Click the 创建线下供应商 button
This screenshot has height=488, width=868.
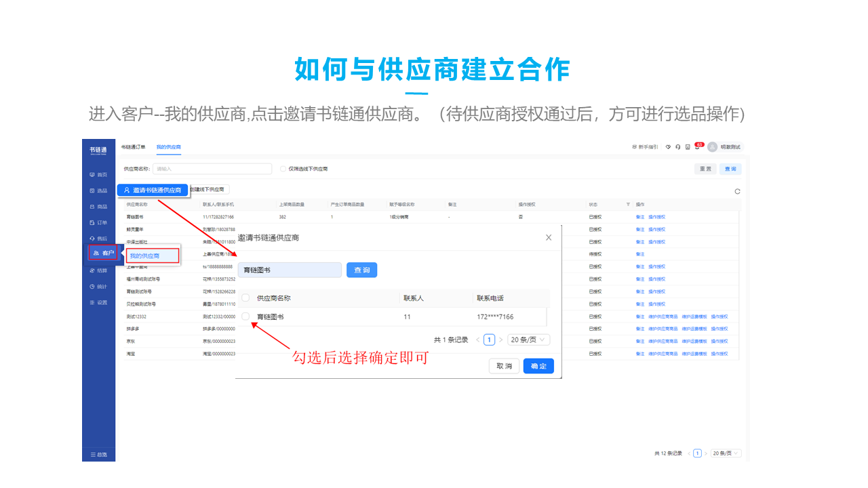(x=209, y=190)
